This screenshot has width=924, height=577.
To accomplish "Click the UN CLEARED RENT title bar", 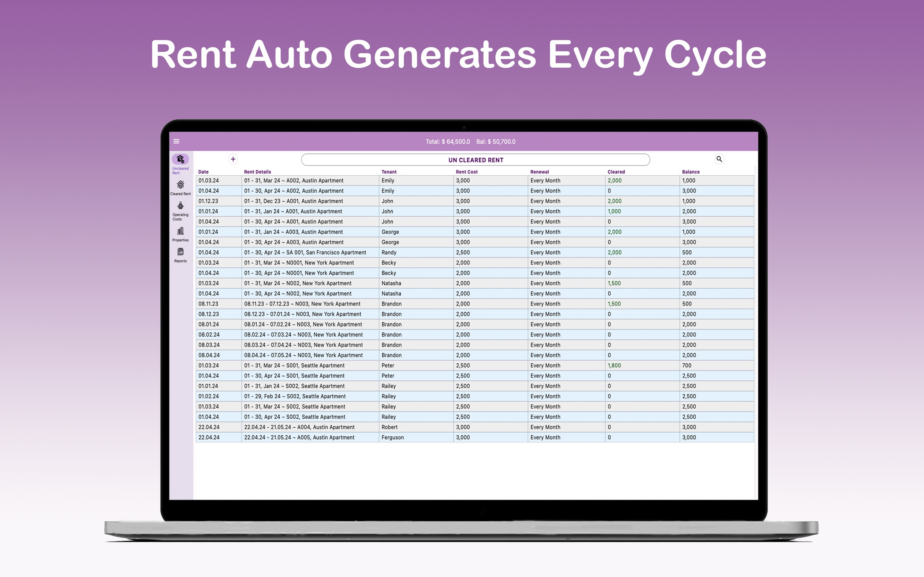I will pos(475,160).
